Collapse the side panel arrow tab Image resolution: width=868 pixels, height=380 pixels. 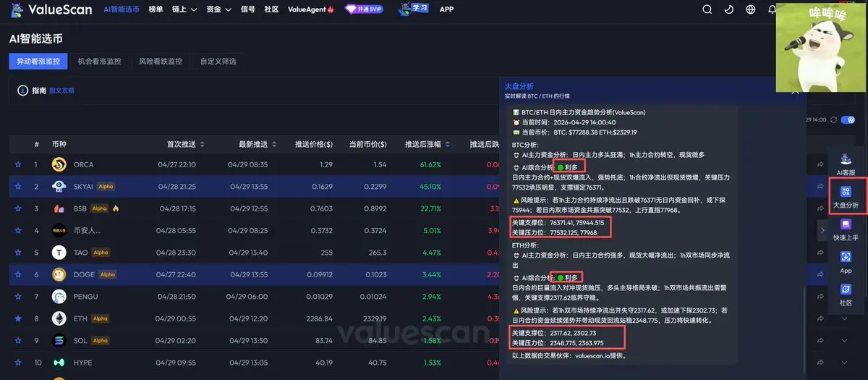click(822, 229)
